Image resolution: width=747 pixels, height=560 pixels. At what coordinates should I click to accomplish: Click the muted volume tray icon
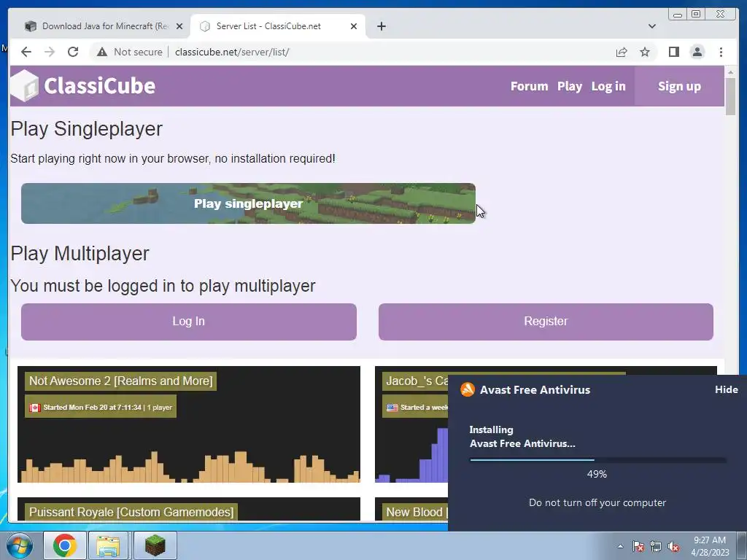tap(673, 546)
